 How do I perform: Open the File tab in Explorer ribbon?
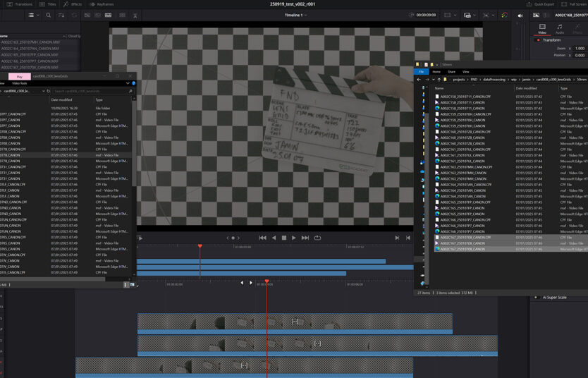click(x=421, y=71)
